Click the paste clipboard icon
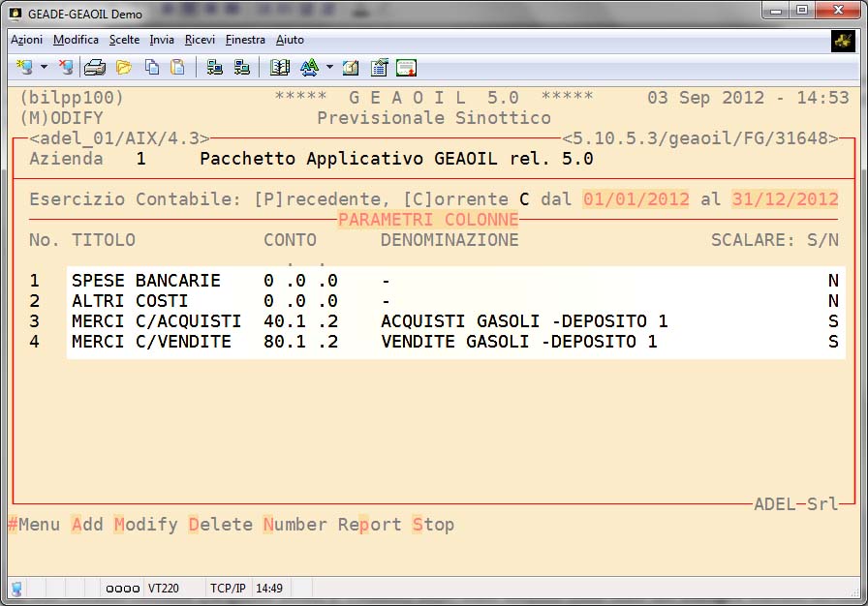The image size is (868, 606). (x=177, y=68)
